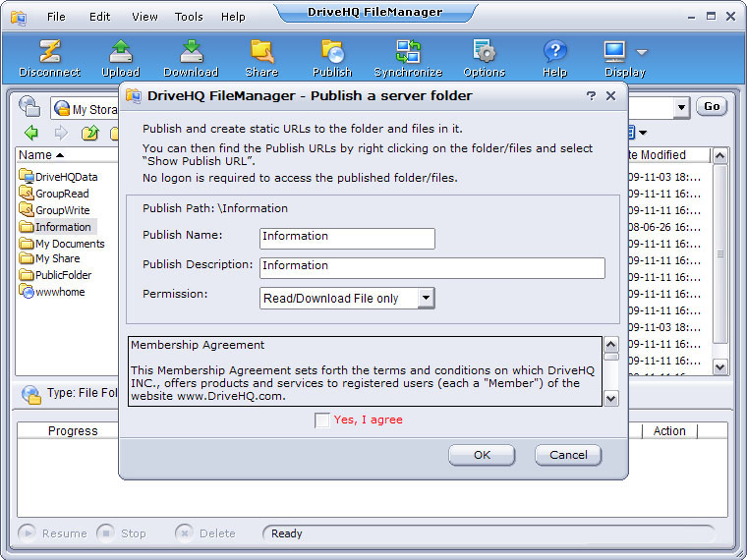The width and height of the screenshot is (747, 560).
Task: Open the File menu
Action: click(x=56, y=17)
